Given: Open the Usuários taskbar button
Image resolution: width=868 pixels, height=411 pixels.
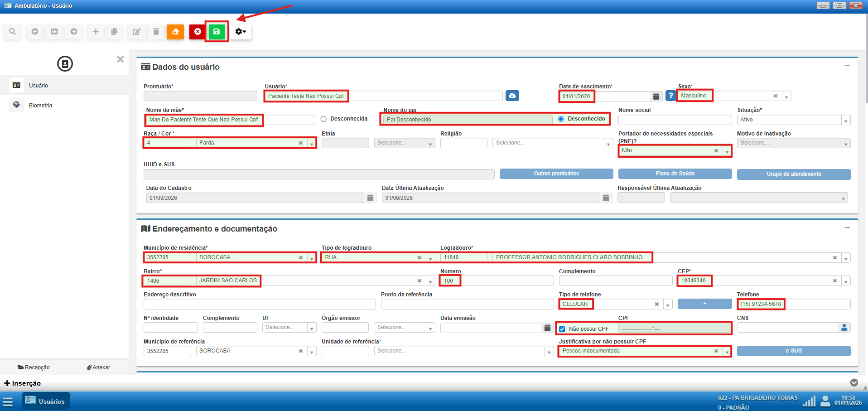Looking at the screenshot, I should tap(46, 401).
